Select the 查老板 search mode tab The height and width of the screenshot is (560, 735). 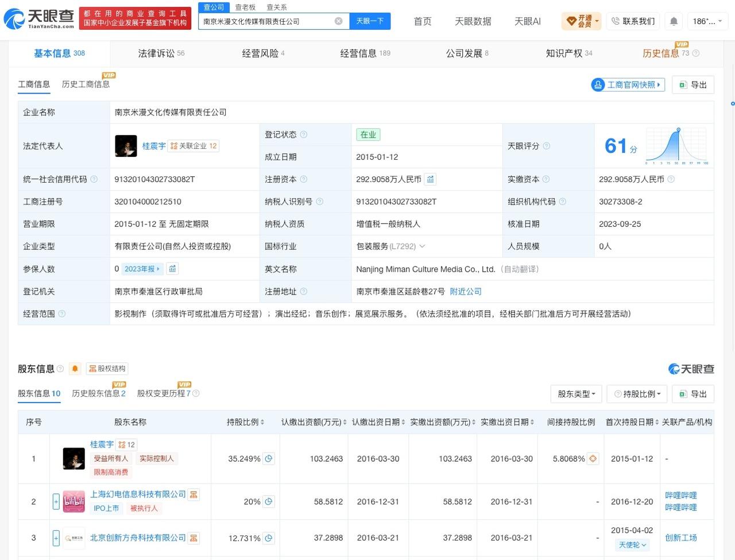click(x=245, y=7)
